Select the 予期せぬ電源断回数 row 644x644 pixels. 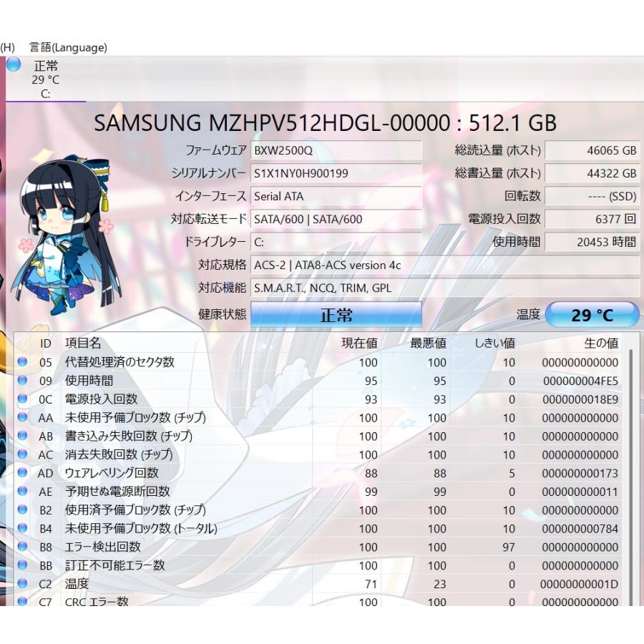click(117, 491)
